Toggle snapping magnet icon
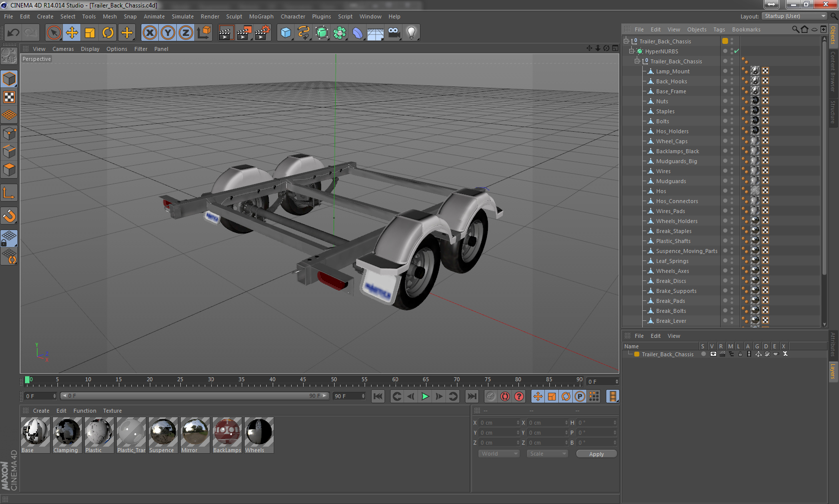The height and width of the screenshot is (504, 839). [x=9, y=216]
